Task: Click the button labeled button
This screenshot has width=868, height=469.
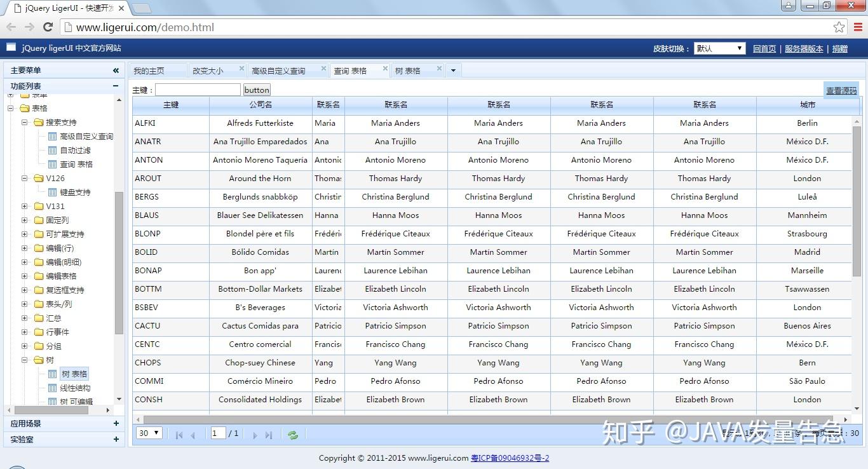Action: 256,90
